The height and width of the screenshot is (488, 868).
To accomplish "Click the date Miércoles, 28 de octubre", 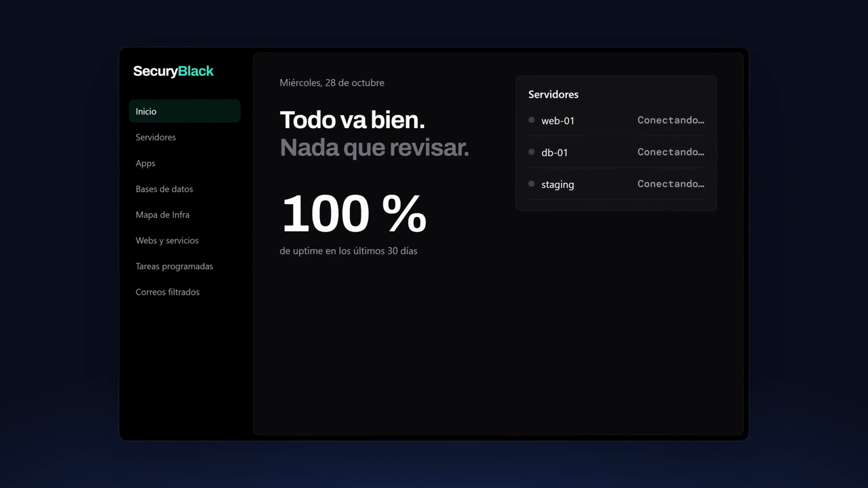I will [x=332, y=83].
